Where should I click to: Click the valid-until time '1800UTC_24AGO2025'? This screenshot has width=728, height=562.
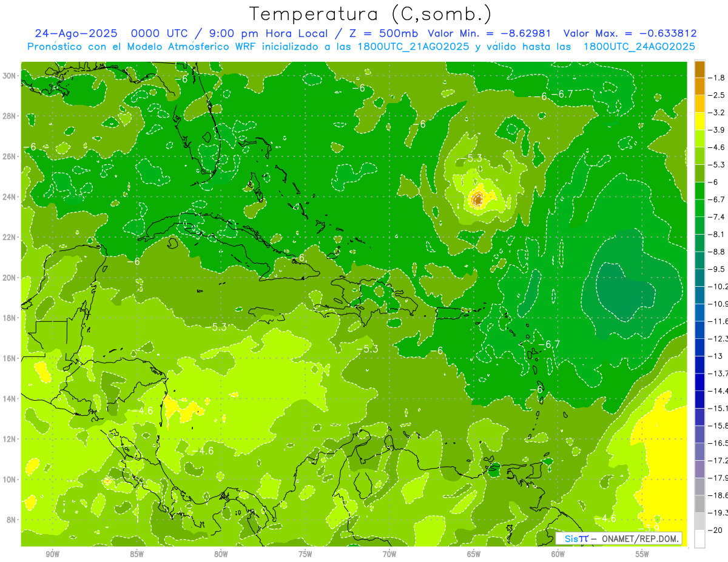[x=639, y=46]
